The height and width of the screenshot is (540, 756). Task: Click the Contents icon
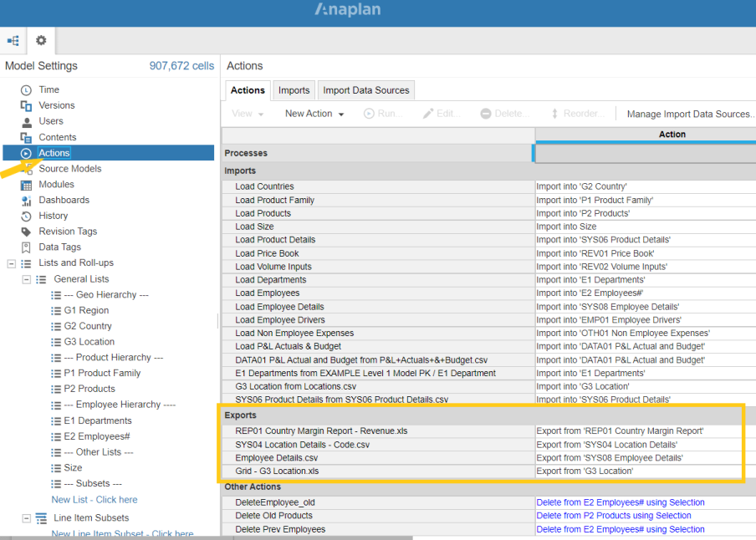coord(26,138)
